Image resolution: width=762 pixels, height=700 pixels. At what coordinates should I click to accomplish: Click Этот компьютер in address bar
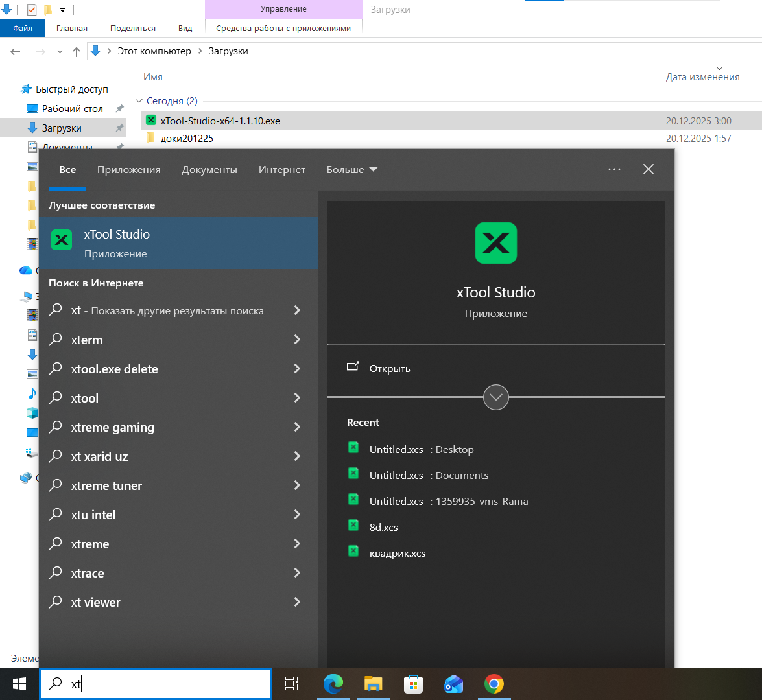(154, 51)
